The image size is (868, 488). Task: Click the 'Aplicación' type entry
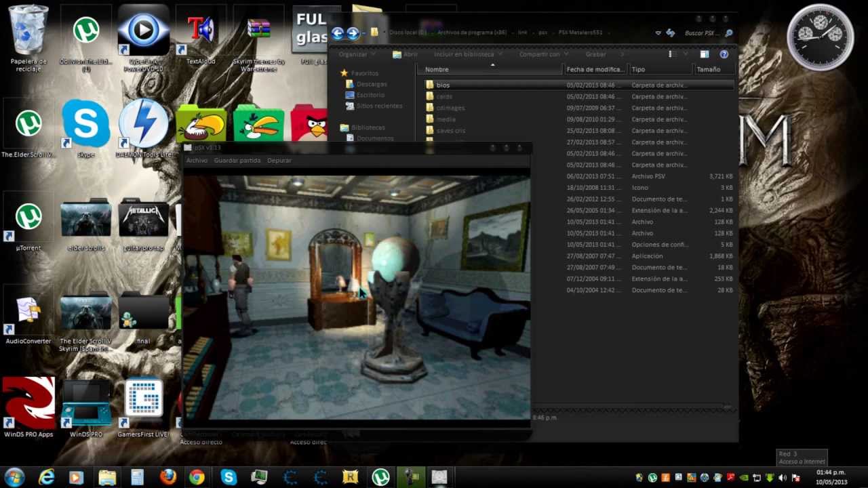(x=647, y=256)
